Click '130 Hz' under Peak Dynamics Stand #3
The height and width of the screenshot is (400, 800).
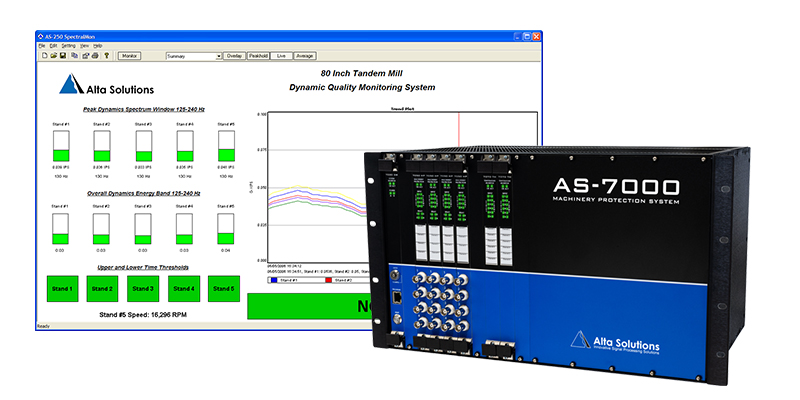coord(144,177)
